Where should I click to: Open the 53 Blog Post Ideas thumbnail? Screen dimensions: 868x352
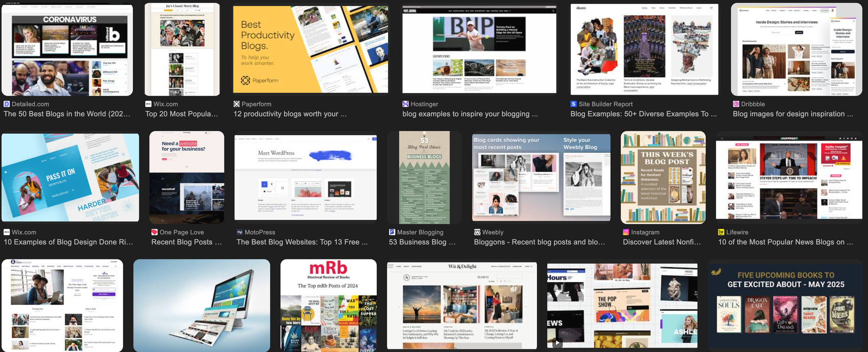[424, 177]
